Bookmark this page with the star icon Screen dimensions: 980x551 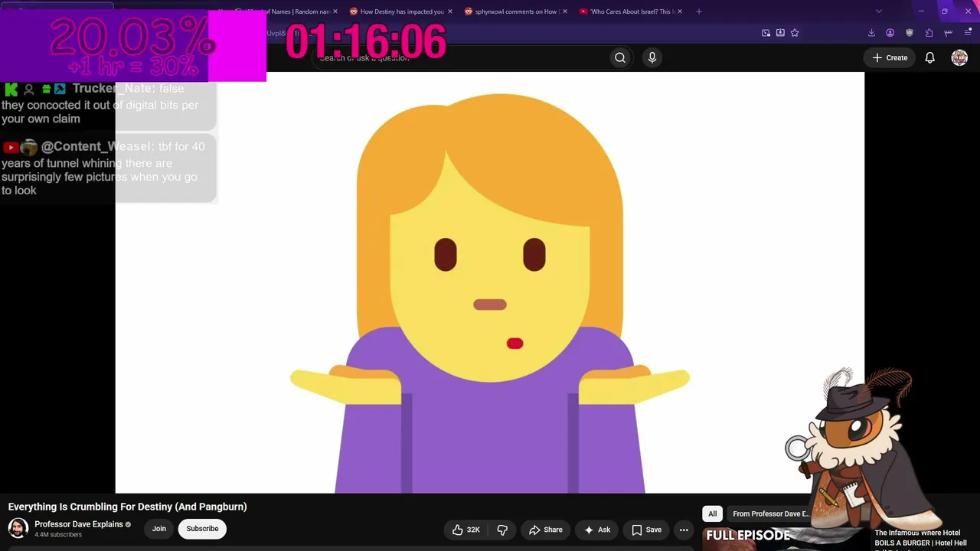795,33
